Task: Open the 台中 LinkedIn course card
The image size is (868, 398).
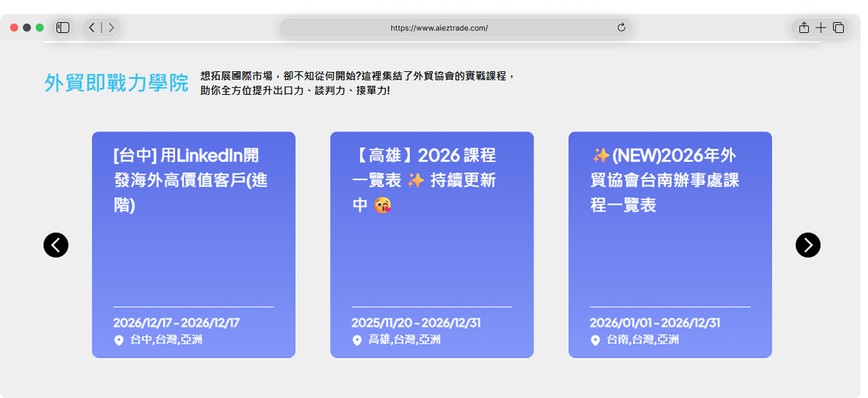Action: pyautogui.click(x=194, y=245)
